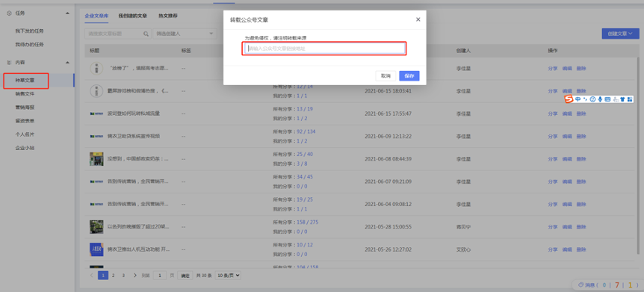This screenshot has width=644, height=292.
Task: Go to page 2 in pagination
Action: (113, 275)
